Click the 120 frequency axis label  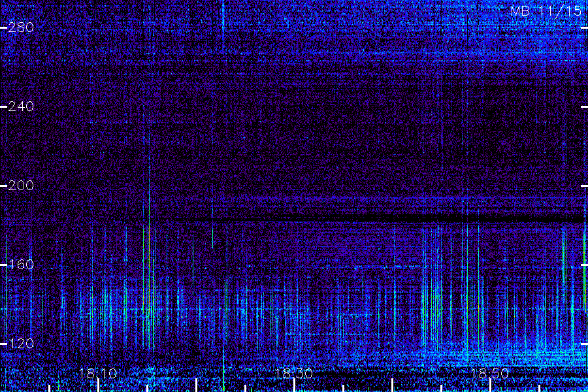point(21,344)
